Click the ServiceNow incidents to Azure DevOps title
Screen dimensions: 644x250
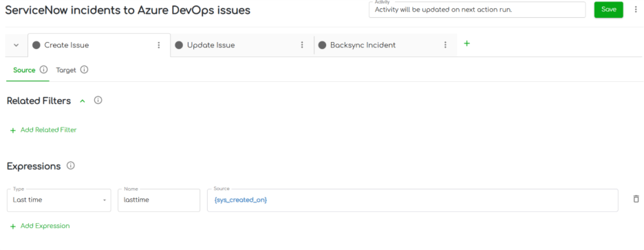pos(127,11)
